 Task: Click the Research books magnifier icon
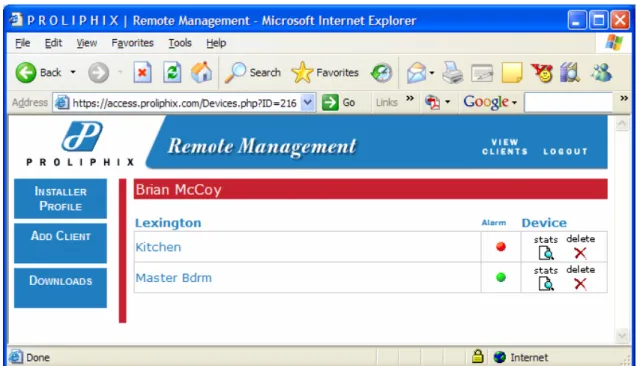coord(570,73)
